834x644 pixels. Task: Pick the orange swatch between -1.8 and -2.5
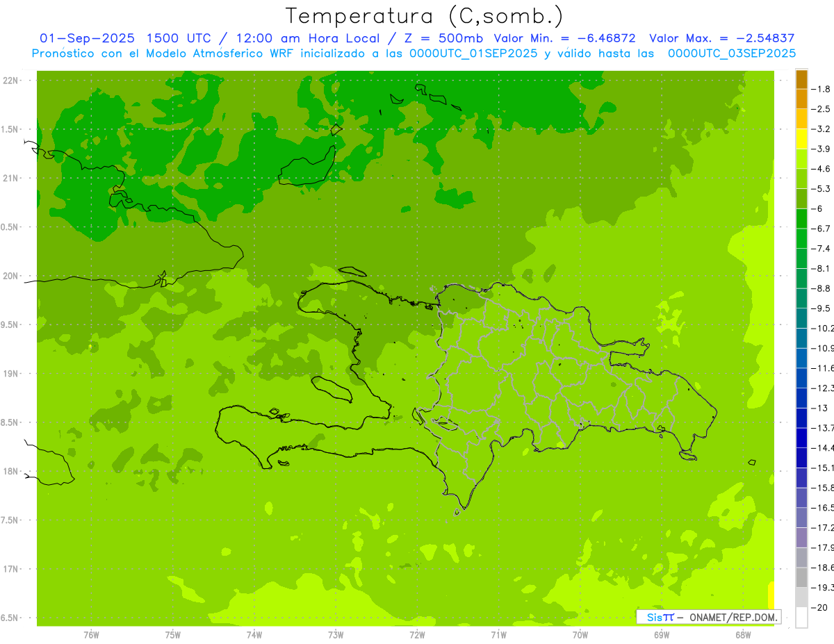(801, 99)
